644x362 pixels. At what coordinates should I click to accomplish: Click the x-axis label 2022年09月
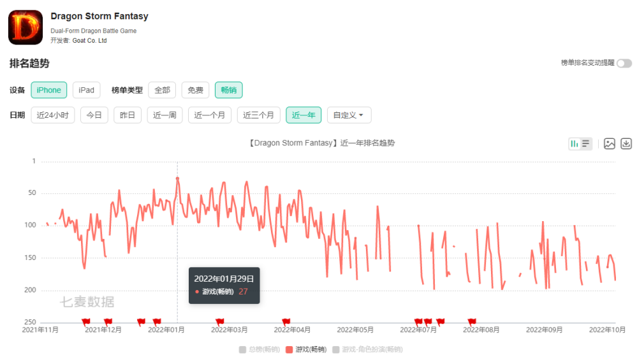pyautogui.click(x=544, y=330)
